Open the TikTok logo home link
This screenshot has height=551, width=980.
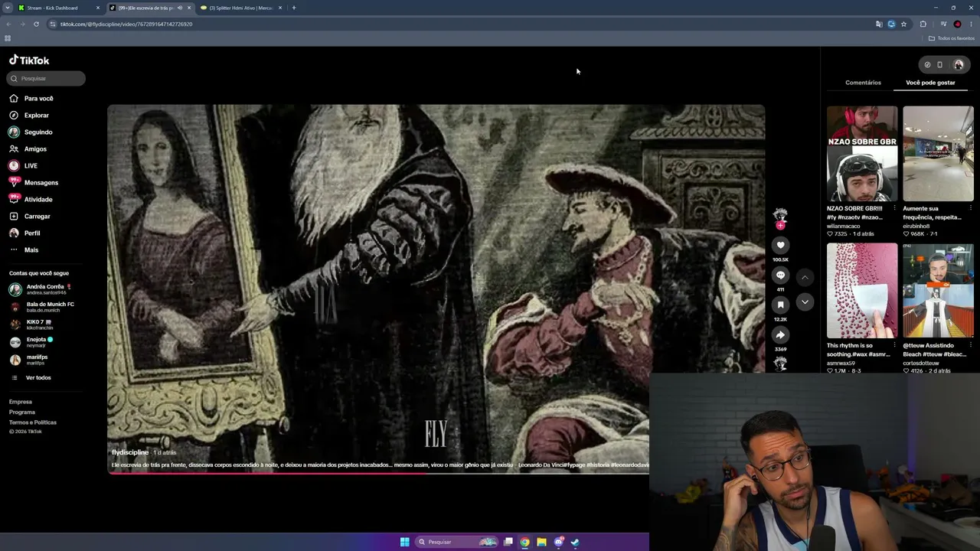[29, 60]
